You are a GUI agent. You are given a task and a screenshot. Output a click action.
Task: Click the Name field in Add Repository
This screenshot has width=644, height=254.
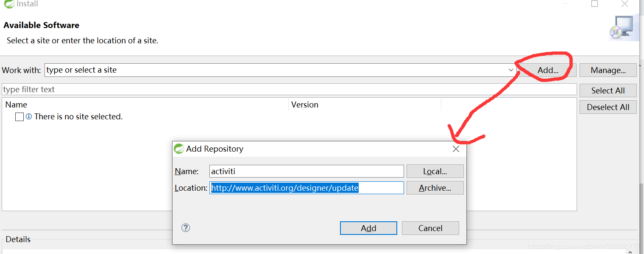307,171
